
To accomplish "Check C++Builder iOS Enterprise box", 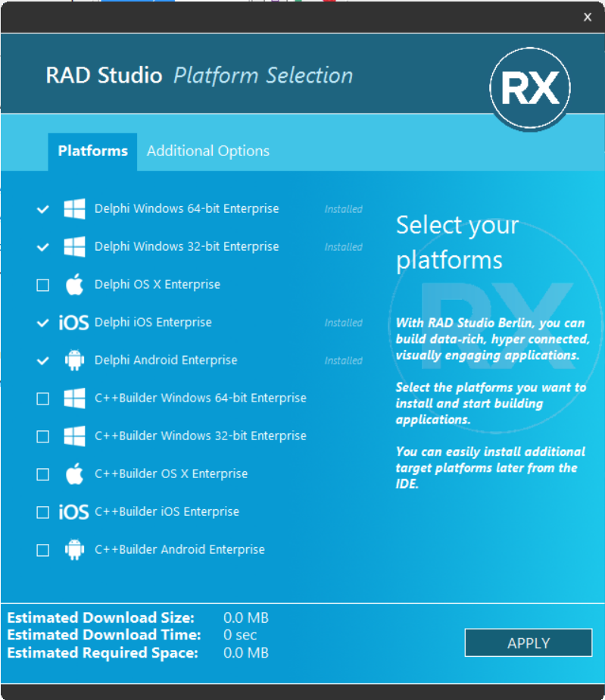I will pos(43,512).
